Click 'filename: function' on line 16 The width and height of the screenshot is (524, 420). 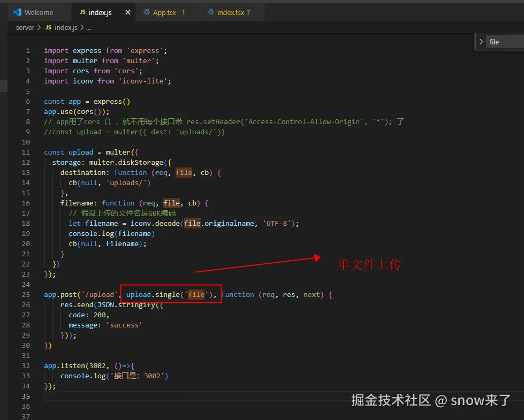[x=97, y=203]
